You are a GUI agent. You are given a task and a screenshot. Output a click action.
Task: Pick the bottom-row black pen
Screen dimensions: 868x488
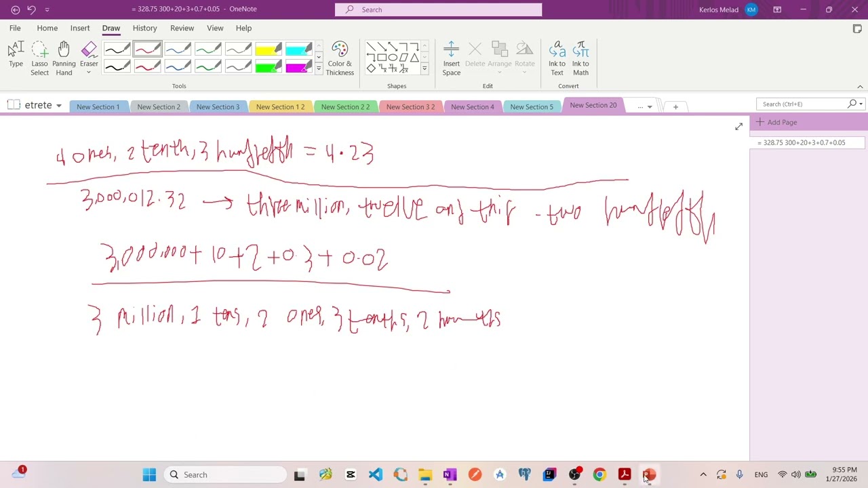[117, 66]
